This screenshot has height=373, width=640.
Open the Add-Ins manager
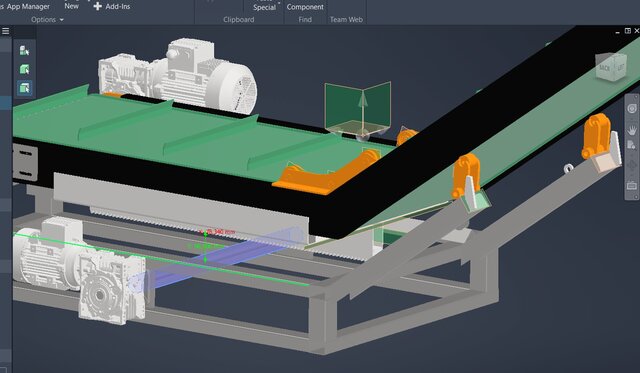pos(112,6)
